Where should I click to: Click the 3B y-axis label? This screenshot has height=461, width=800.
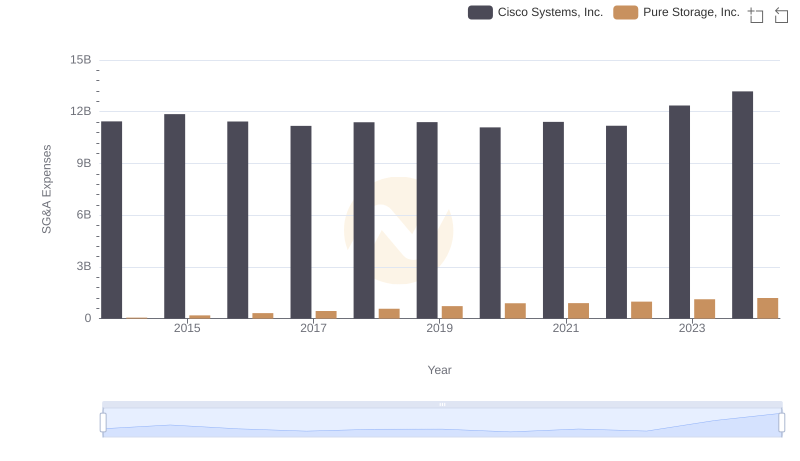(84, 266)
